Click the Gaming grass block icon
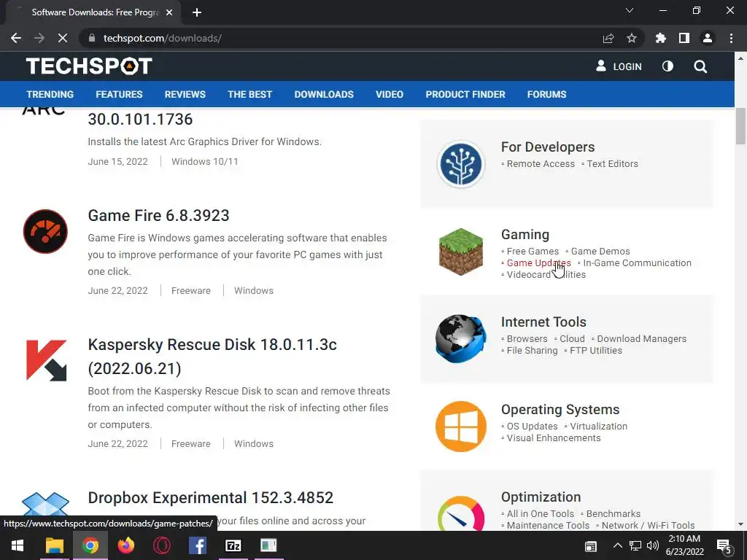747x560 pixels. (461, 252)
